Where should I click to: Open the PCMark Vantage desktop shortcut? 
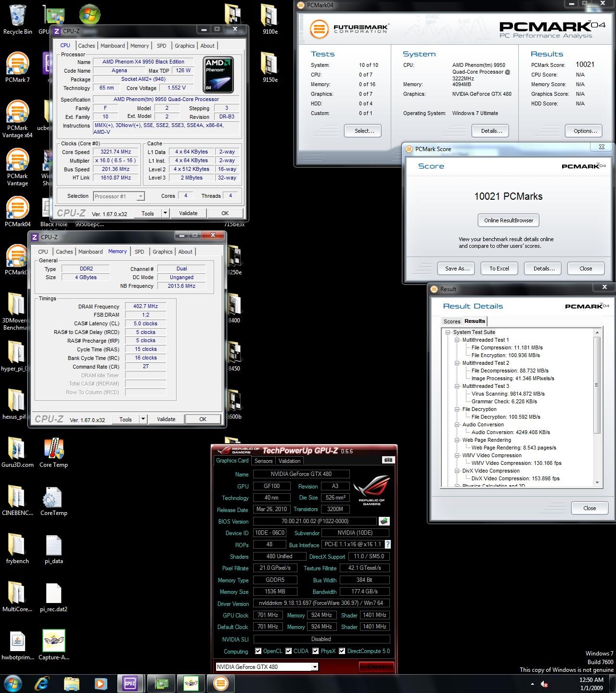(x=18, y=167)
